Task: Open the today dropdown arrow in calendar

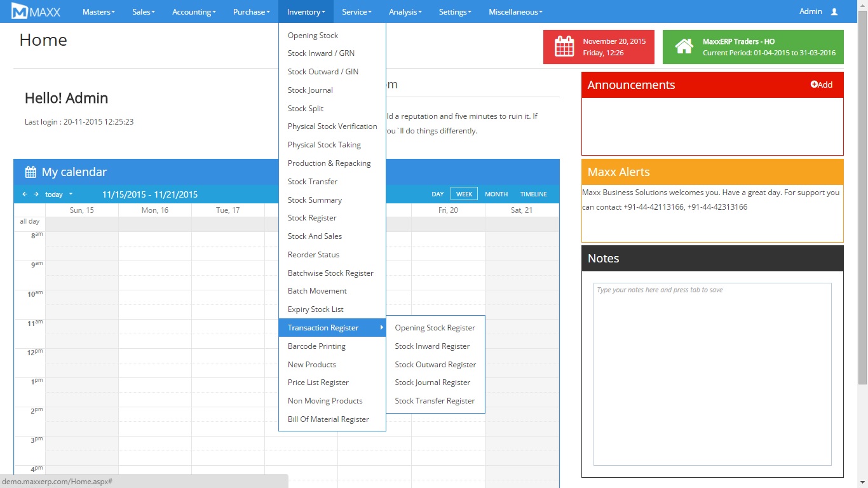Action: coord(71,194)
